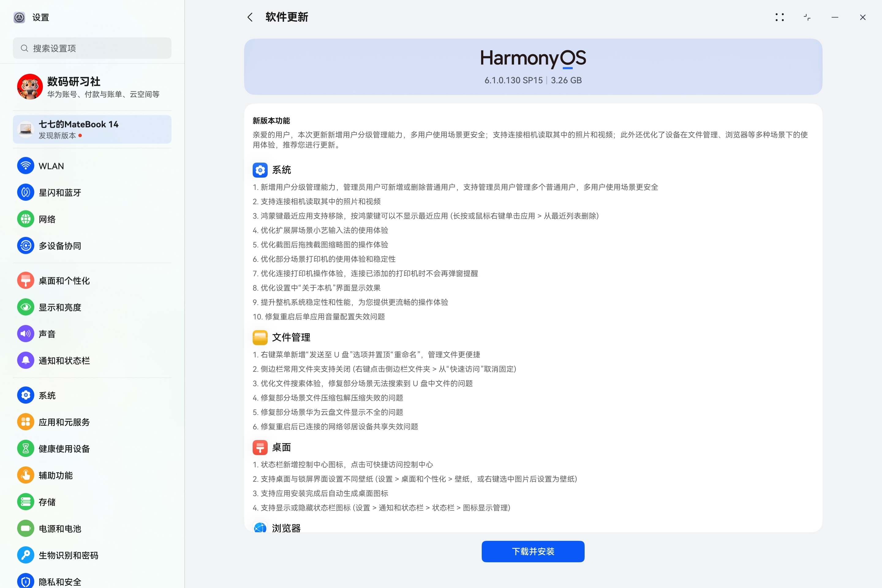Click the 声音 speaker icon

click(25, 334)
